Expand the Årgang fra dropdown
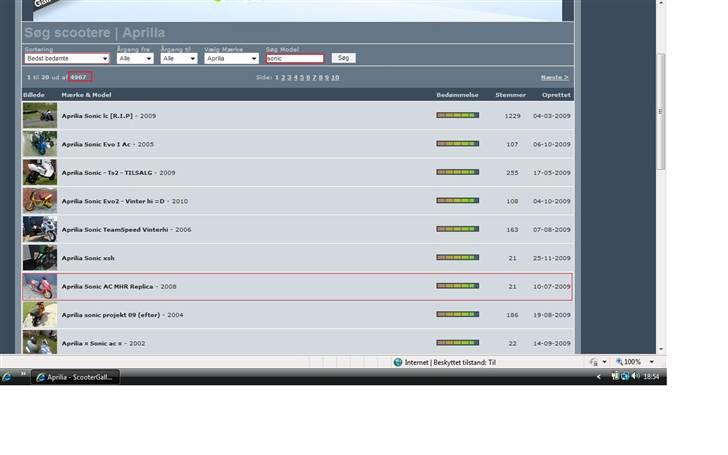The image size is (728, 455). [x=135, y=59]
